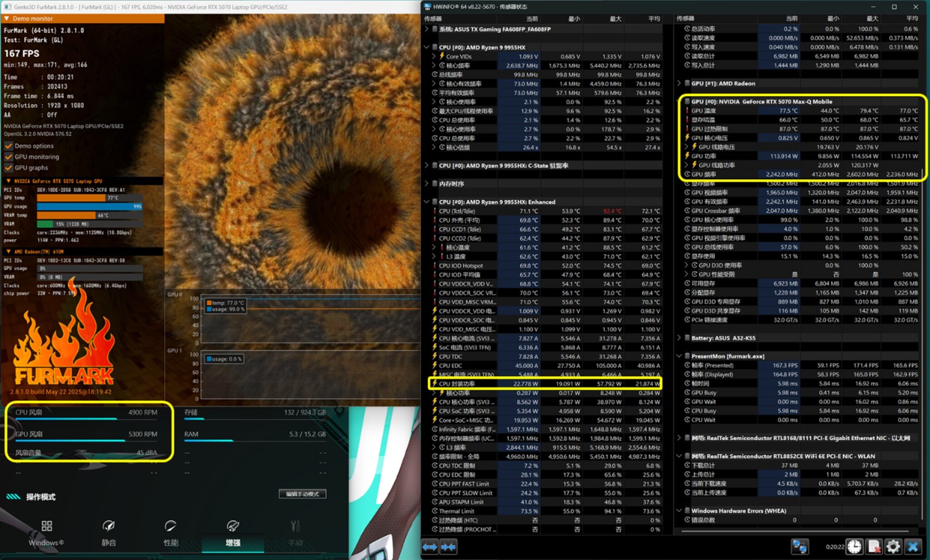The width and height of the screenshot is (930, 560).
Task: Open HWiNFO remote network computers icon
Action: [800, 547]
